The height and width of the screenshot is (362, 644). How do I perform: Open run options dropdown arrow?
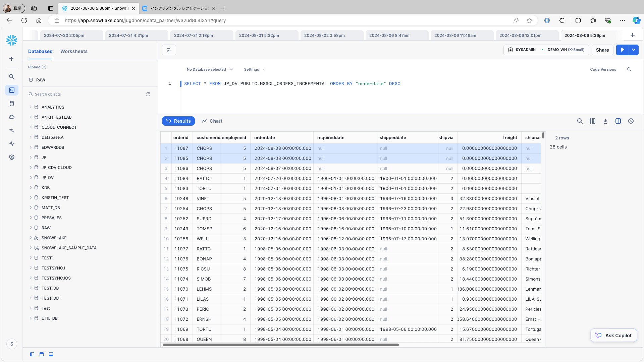634,50
